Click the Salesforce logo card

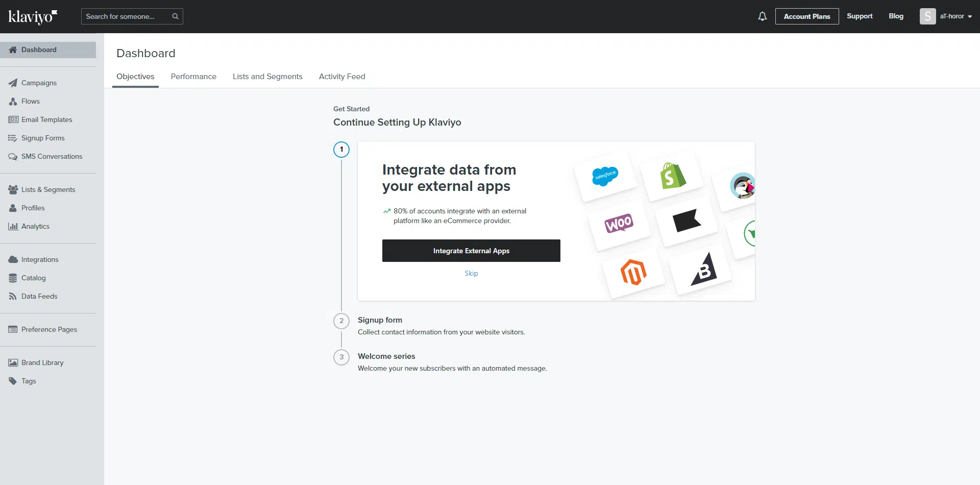pos(605,176)
